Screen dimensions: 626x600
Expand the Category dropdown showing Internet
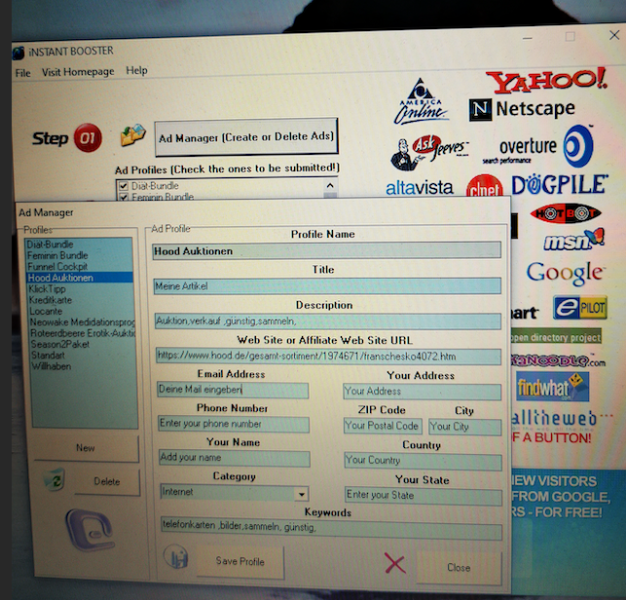coord(301,493)
